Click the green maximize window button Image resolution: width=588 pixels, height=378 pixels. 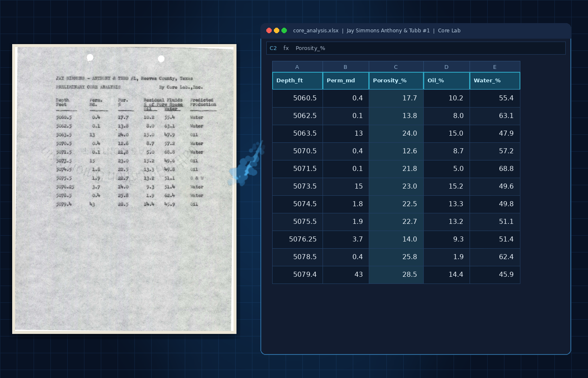pyautogui.click(x=284, y=30)
